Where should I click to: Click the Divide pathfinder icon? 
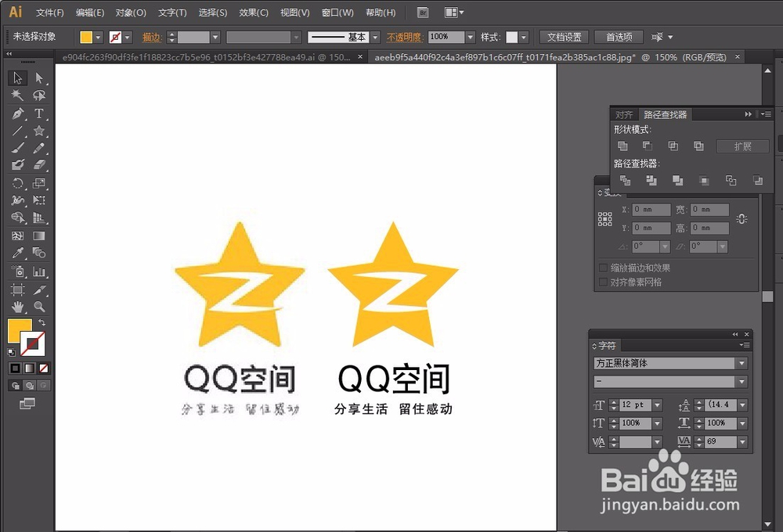pyautogui.click(x=625, y=180)
